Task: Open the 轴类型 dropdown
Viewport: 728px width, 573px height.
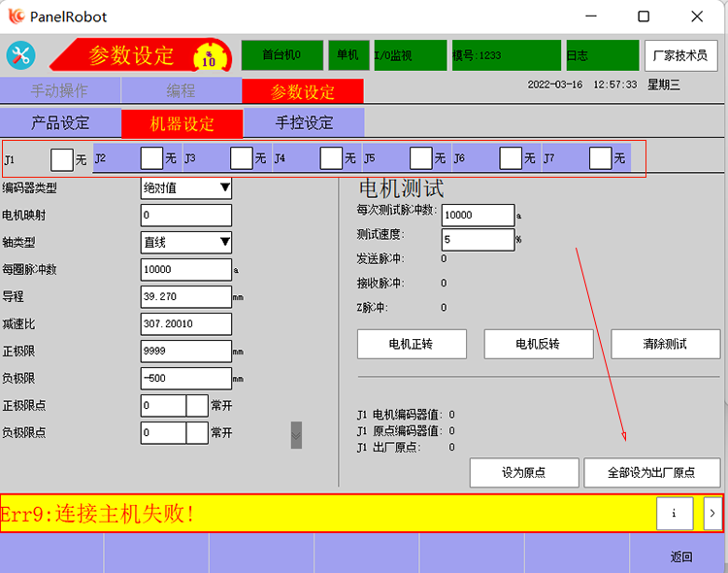Action: (x=186, y=242)
